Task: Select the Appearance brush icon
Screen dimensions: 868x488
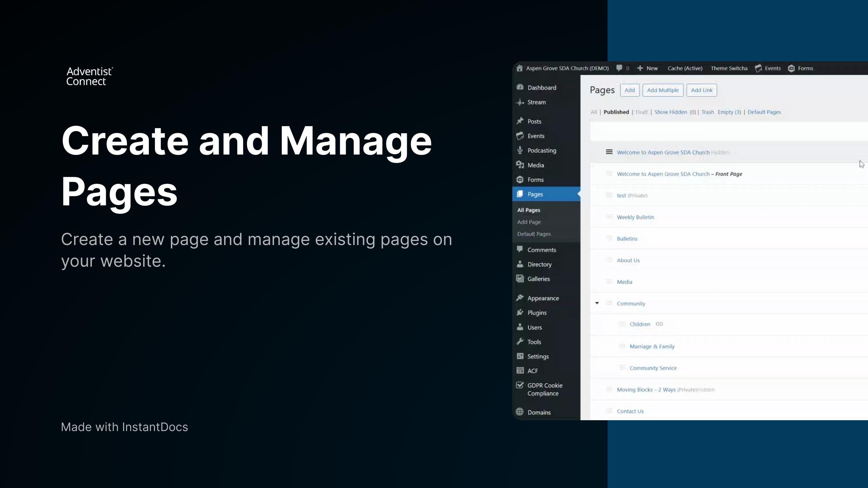Action: 520,298
